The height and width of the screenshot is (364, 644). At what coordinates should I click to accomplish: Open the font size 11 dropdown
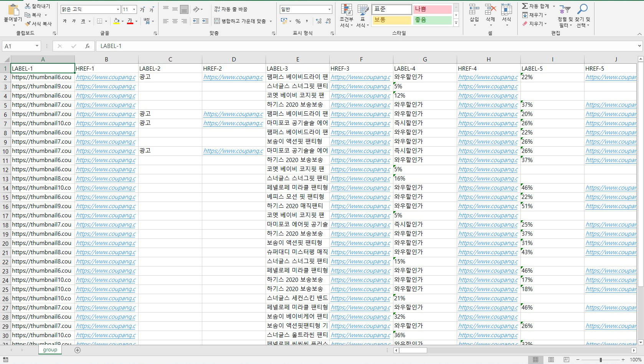tap(134, 9)
